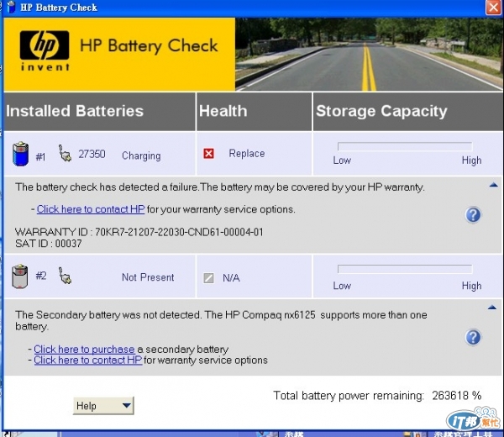Click the red X Replace health icon
Viewport: 504px width, 437px height.
point(208,154)
